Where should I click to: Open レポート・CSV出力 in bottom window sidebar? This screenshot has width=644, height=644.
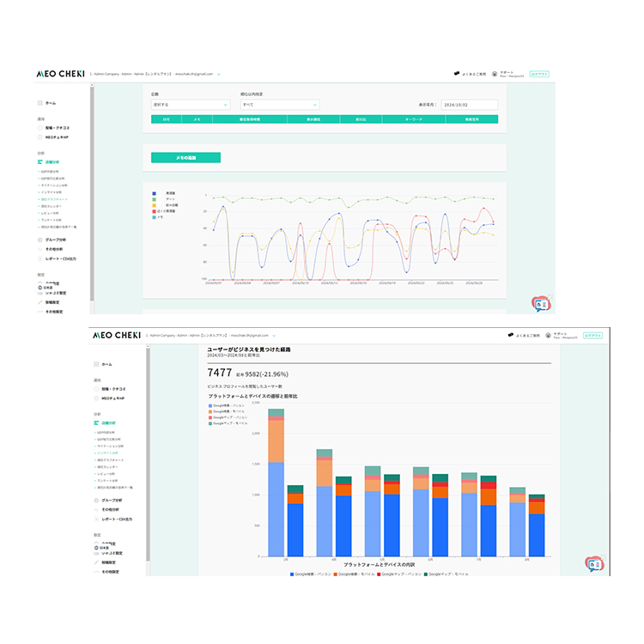click(x=117, y=519)
